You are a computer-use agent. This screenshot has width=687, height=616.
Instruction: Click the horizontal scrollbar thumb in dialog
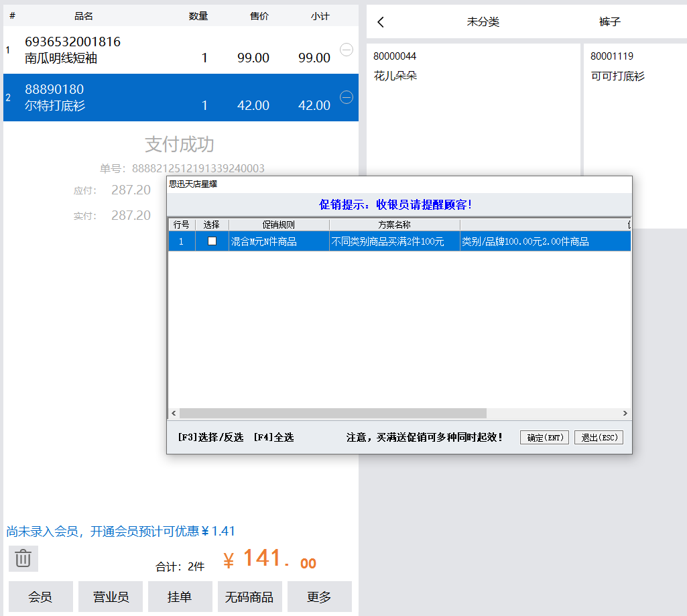click(332, 414)
